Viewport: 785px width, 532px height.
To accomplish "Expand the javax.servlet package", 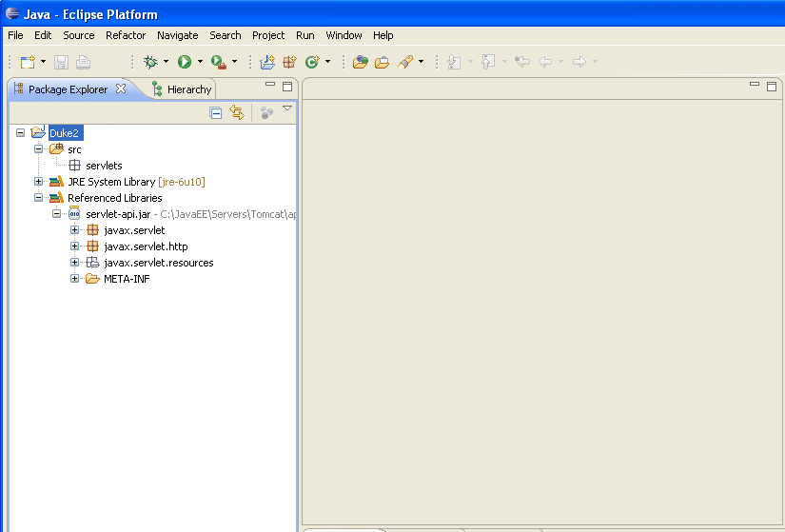I will click(x=74, y=230).
